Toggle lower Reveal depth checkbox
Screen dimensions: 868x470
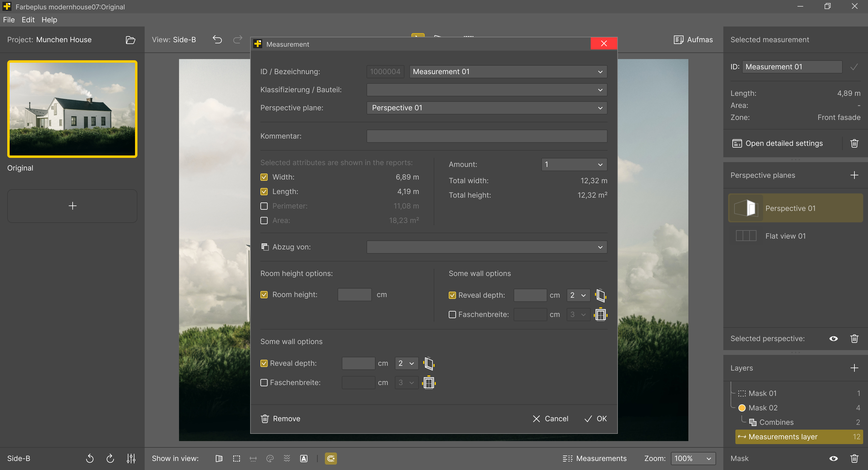coord(264,364)
